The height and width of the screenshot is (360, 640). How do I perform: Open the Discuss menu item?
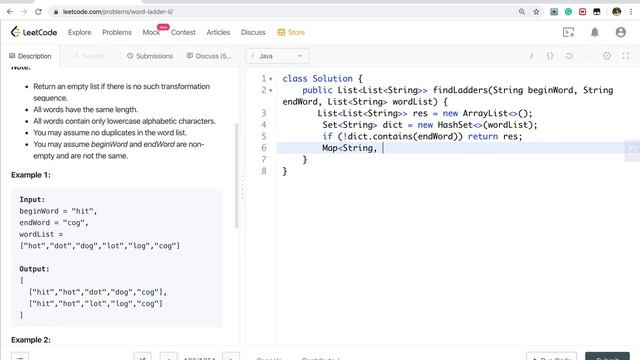pos(253,32)
